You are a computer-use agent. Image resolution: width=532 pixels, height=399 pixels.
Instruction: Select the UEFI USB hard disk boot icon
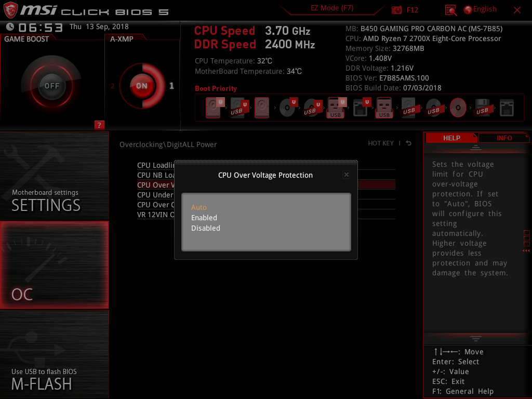tap(239, 108)
